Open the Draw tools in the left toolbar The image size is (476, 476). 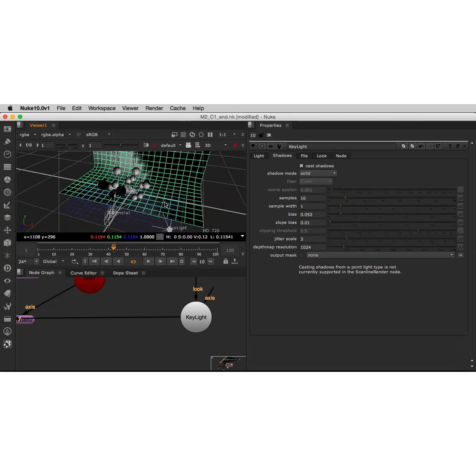pos(7,142)
